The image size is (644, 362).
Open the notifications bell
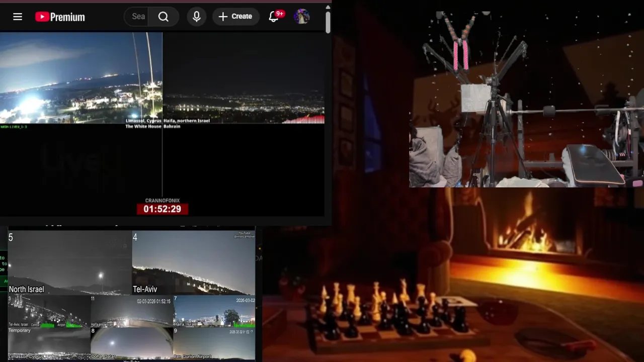pyautogui.click(x=274, y=17)
